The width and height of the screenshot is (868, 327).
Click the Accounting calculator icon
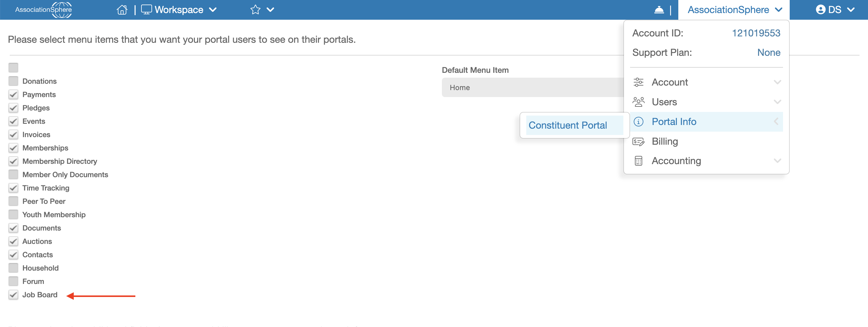tap(638, 161)
